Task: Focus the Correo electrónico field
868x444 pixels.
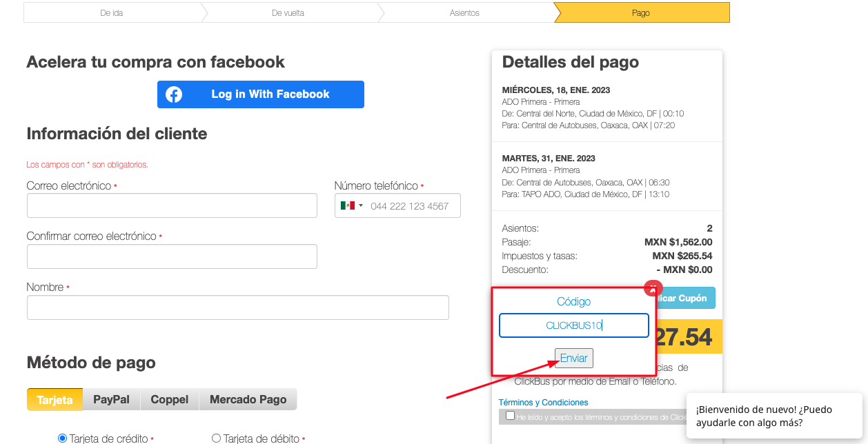Action: coord(172,205)
